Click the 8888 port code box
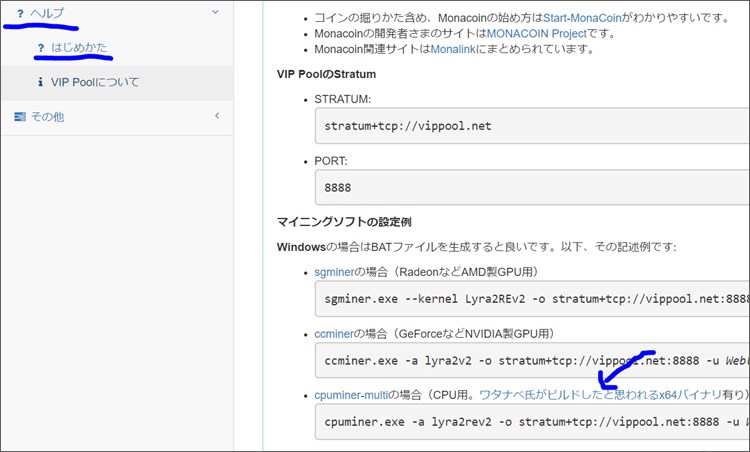Image resolution: width=750 pixels, height=452 pixels. point(532,187)
